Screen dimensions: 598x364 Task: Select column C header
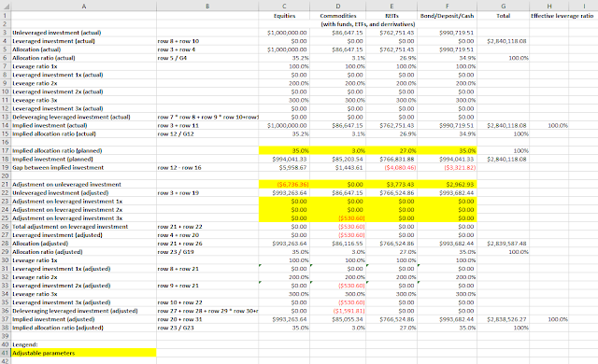coord(284,7)
